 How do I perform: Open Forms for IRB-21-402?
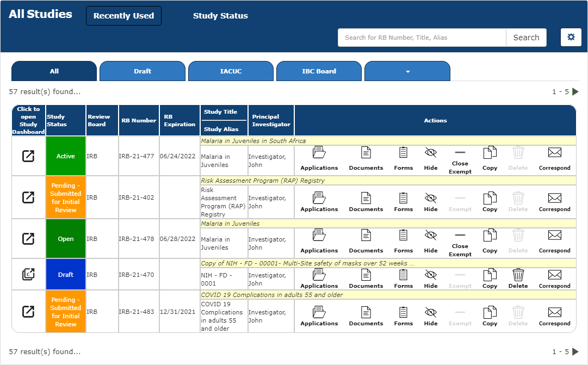pyautogui.click(x=404, y=201)
